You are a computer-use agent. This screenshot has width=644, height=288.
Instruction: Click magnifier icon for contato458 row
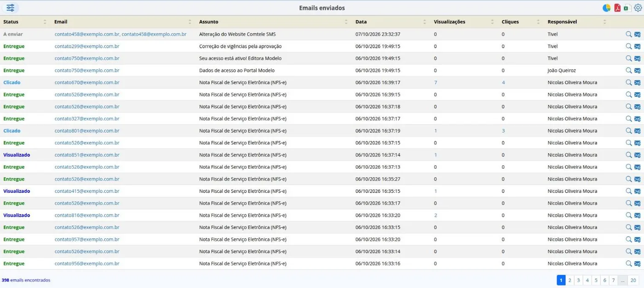click(x=629, y=34)
